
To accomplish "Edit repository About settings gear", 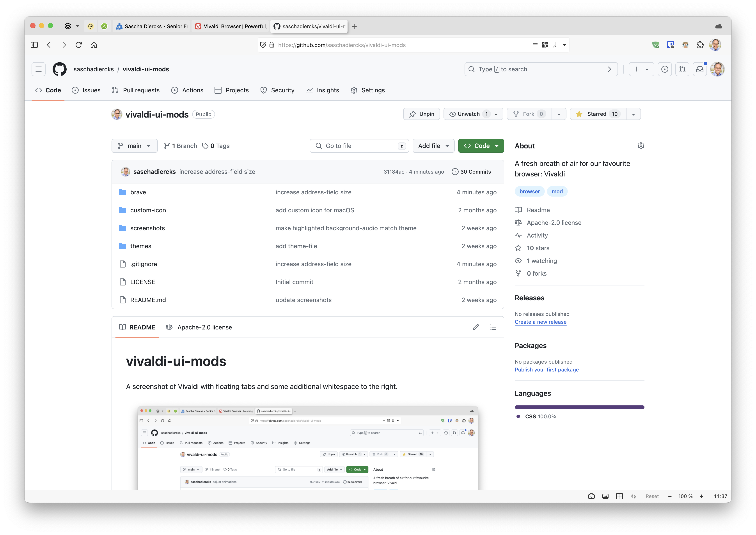I will point(641,146).
